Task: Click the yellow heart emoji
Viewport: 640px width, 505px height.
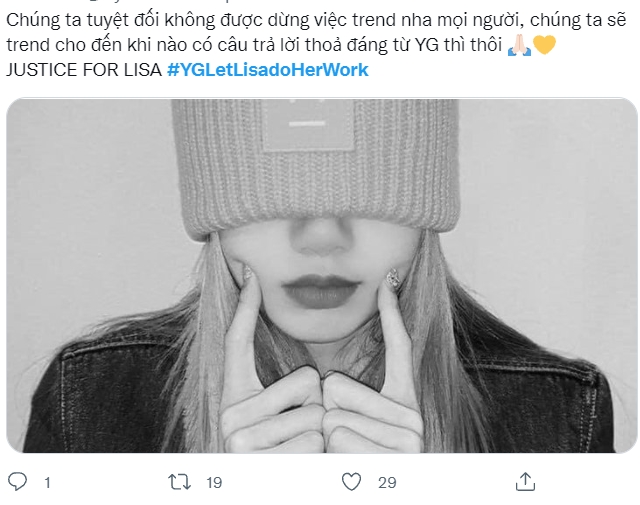Action: click(x=544, y=45)
